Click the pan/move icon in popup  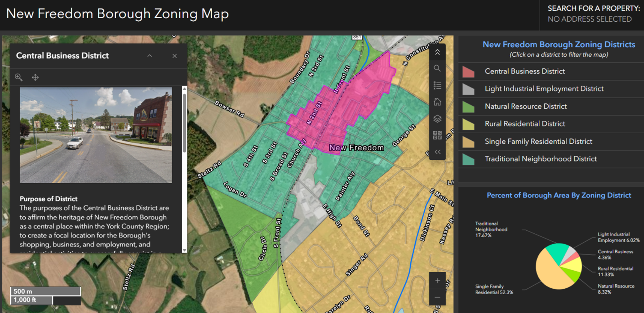pyautogui.click(x=35, y=78)
